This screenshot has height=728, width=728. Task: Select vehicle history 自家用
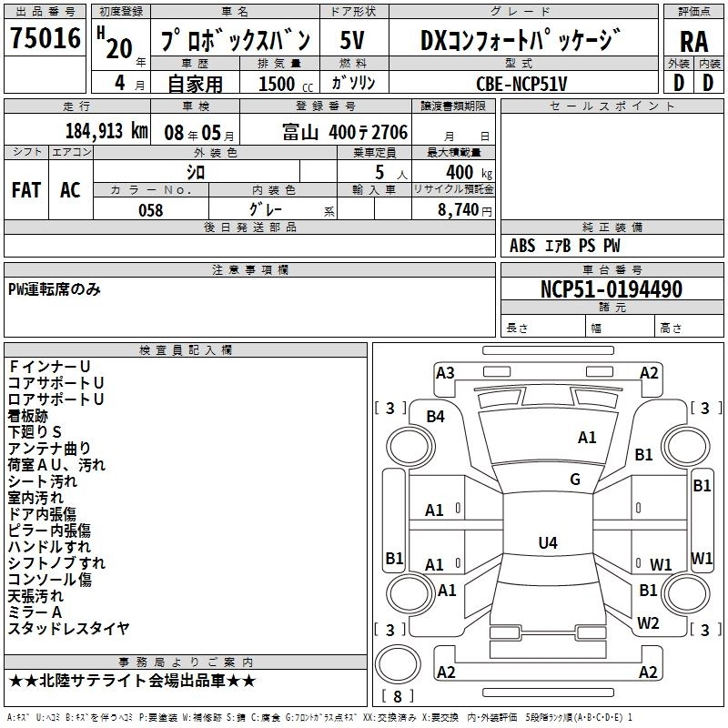[x=195, y=84]
